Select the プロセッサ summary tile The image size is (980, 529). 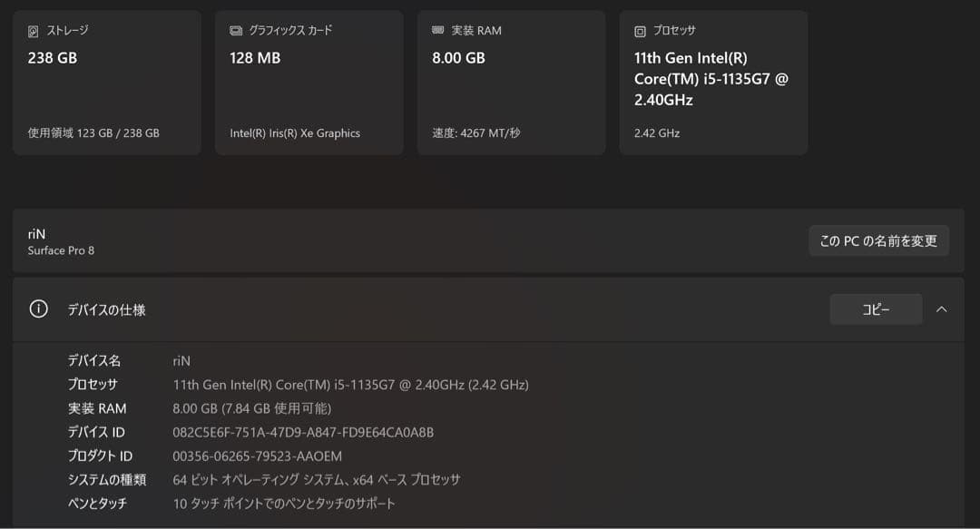coord(712,82)
